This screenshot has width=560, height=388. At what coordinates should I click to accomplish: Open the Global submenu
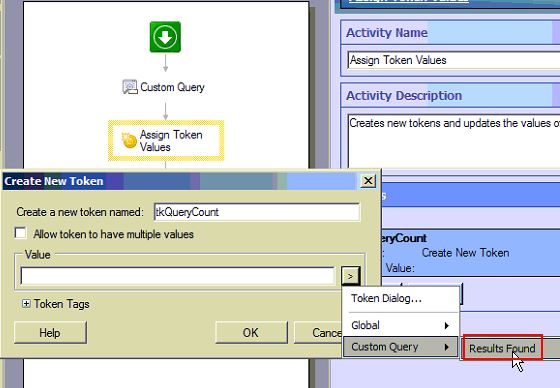tap(401, 325)
